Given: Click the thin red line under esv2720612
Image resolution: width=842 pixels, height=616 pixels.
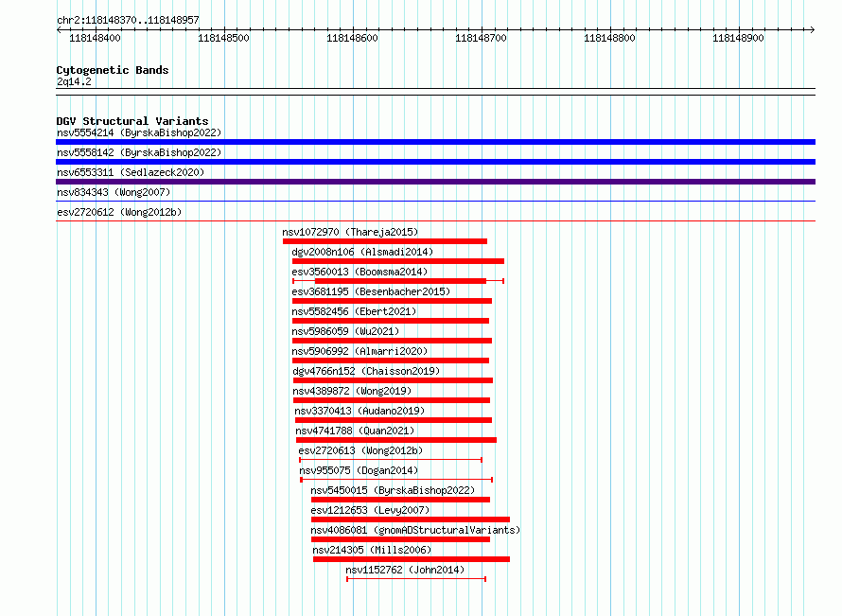Looking at the screenshot, I should [435, 220].
